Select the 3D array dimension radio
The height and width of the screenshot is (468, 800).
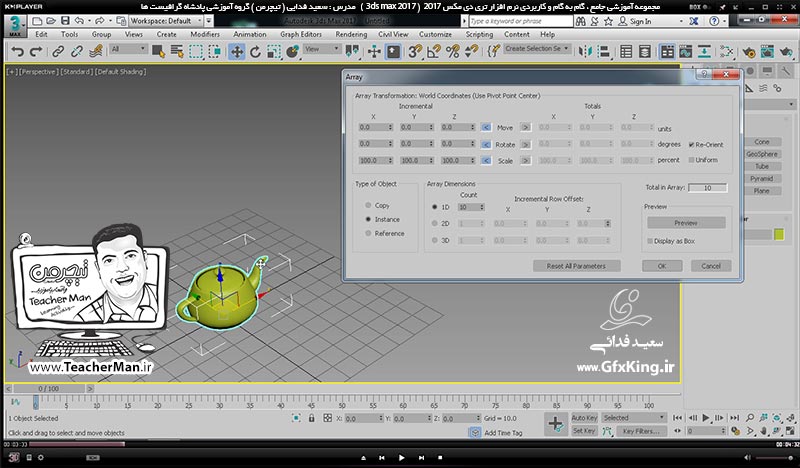[435, 240]
